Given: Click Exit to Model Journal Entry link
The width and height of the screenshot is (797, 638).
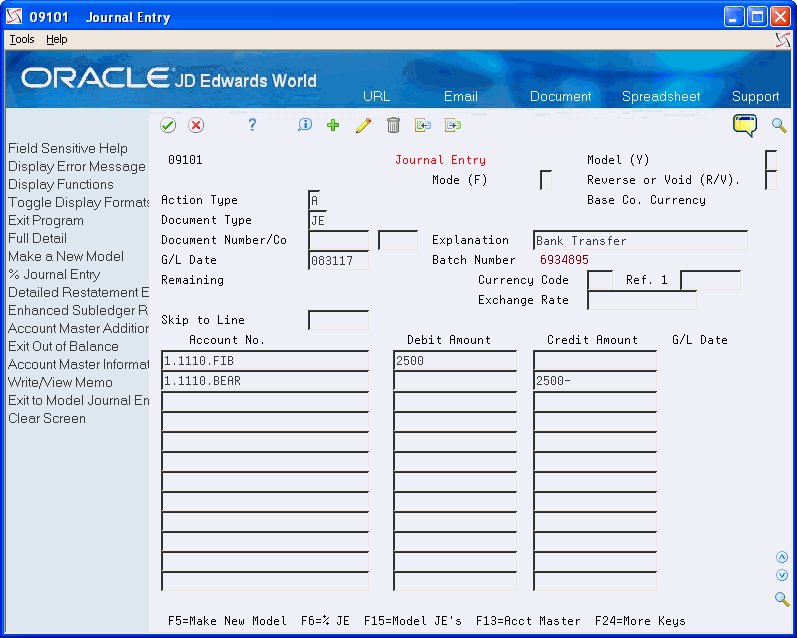Looking at the screenshot, I should [x=78, y=401].
